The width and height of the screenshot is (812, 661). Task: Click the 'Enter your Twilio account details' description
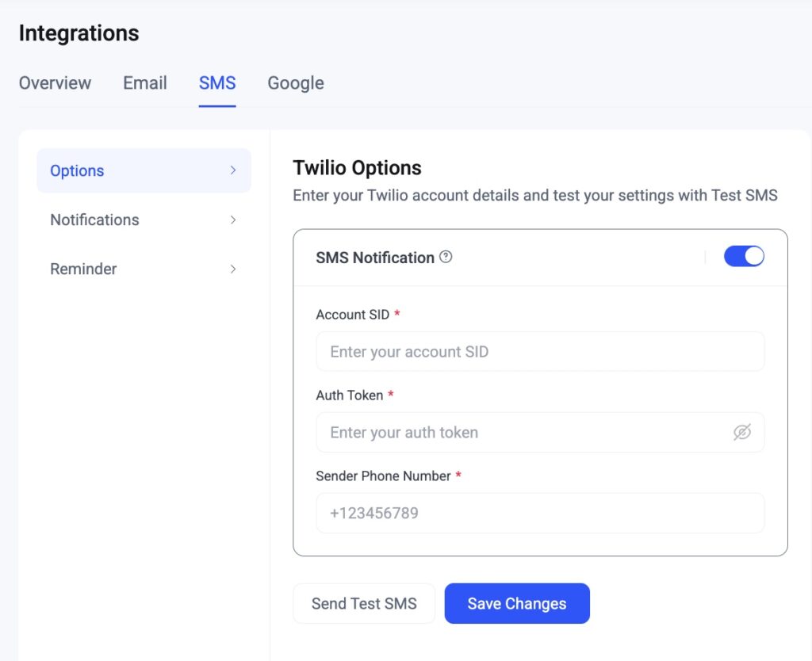(x=535, y=196)
